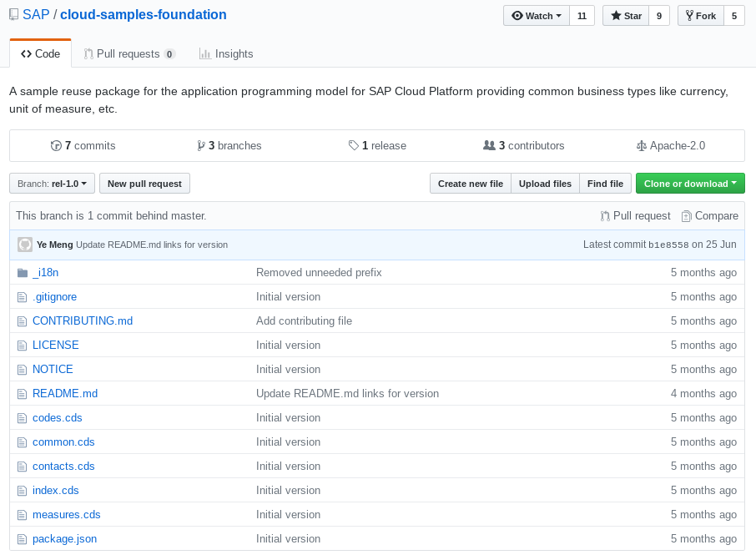Toggle Star on this repository
The height and width of the screenshot is (555, 756).
point(626,16)
